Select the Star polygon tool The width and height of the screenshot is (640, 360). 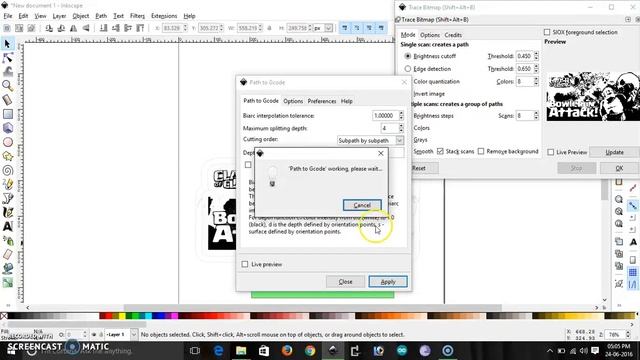coord(7,156)
